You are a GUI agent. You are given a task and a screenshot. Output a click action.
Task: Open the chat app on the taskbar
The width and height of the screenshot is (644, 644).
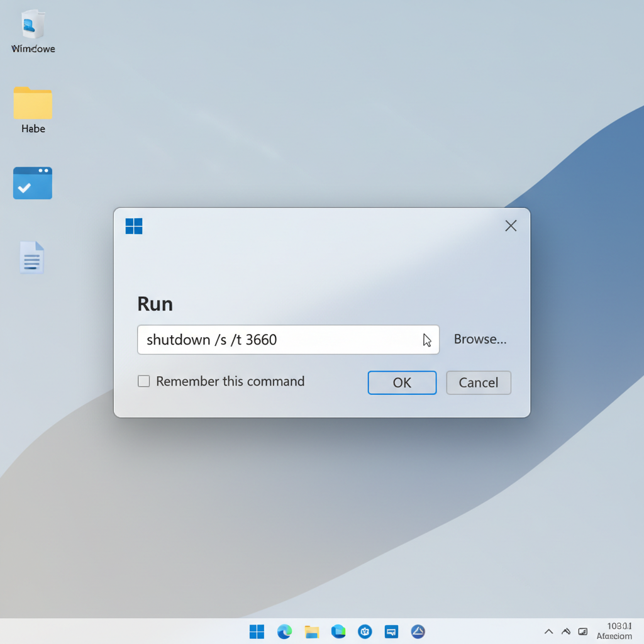tap(391, 631)
